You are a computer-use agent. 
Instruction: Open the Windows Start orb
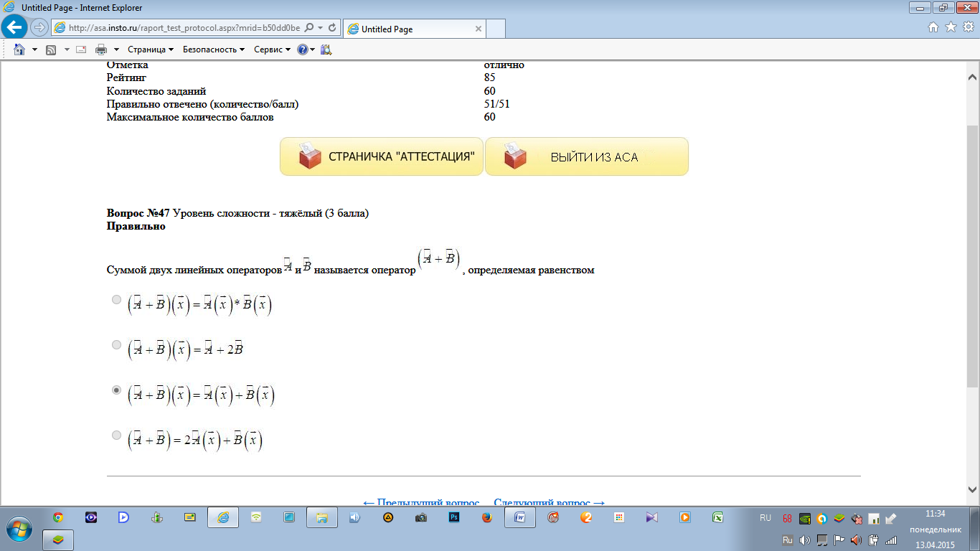pos(19,529)
